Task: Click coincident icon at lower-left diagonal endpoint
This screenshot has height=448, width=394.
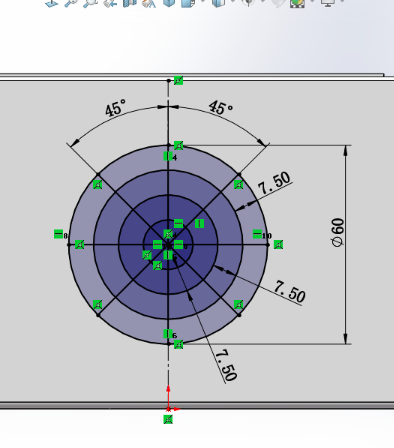Action: point(98,304)
